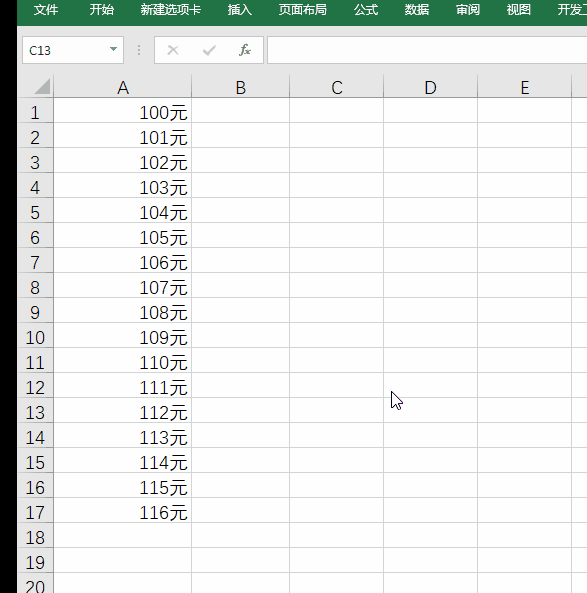Open the 视图 ribbon tab
Viewport: 587px width, 593px height.
coord(519,10)
